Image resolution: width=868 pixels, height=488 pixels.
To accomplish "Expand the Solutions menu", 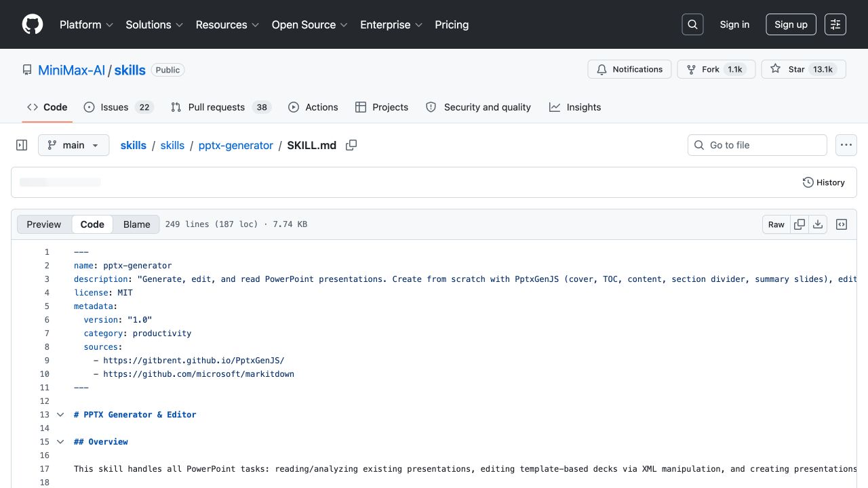I will pos(154,24).
